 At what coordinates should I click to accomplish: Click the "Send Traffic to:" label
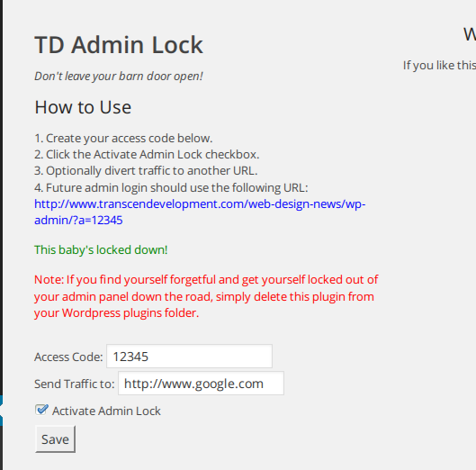coord(75,384)
